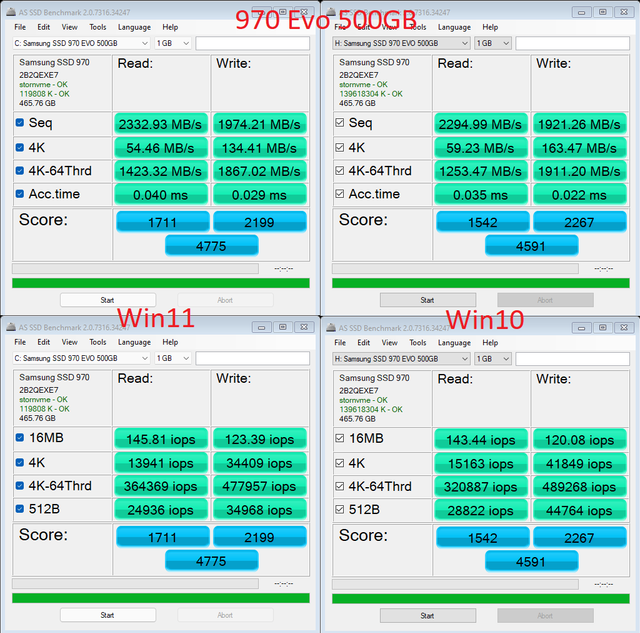Viewport: 640px width, 633px height.
Task: Open drive selector in H: drive Seq window
Action: [401, 43]
